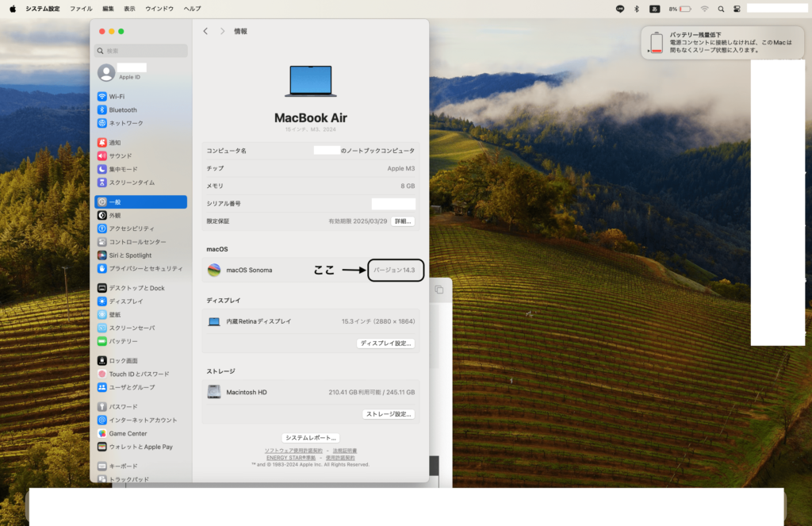The height and width of the screenshot is (526, 812).
Task: Open Wi-Fi status in menu bar
Action: (x=704, y=9)
